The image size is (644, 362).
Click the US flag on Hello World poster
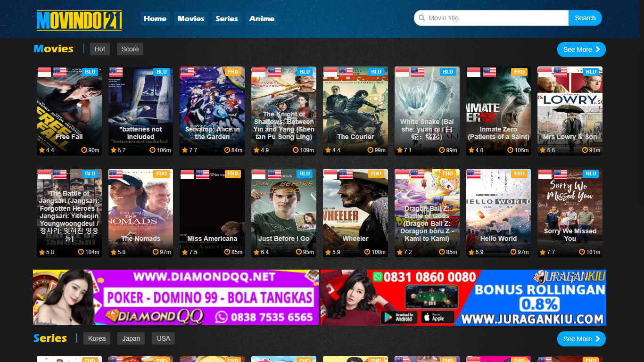(474, 174)
